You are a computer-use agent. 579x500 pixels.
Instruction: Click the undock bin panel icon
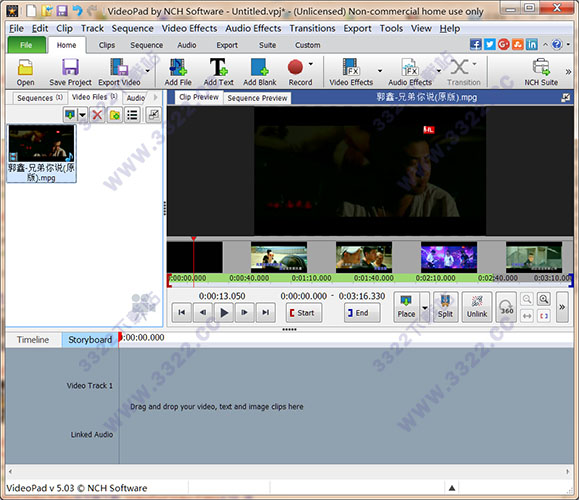[153, 115]
